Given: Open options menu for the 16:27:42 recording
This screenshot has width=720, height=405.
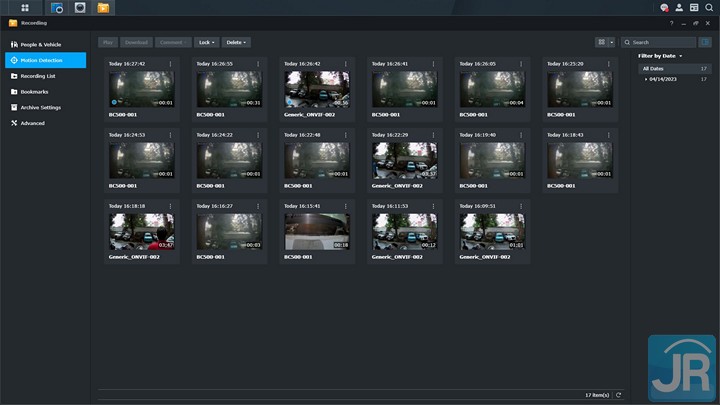Looking at the screenshot, I should [170, 64].
